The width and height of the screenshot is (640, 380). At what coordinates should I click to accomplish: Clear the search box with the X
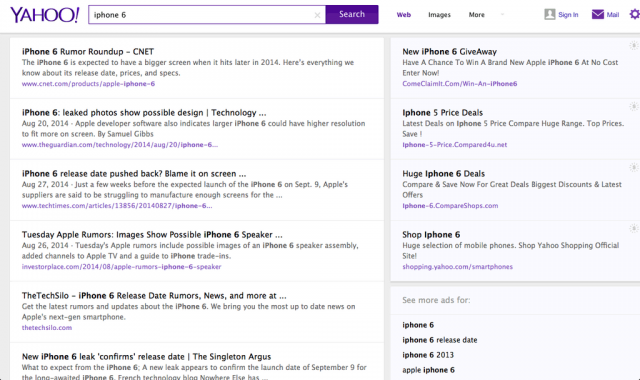[x=317, y=15]
